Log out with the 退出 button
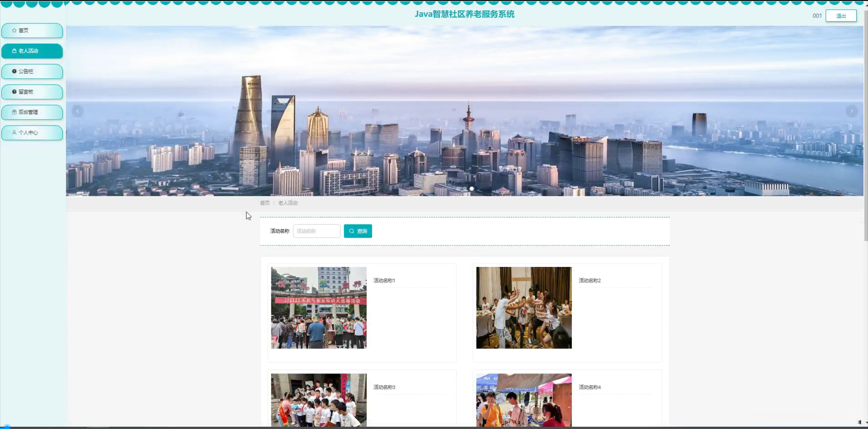Screen dimensions: 868x429 coord(841,16)
